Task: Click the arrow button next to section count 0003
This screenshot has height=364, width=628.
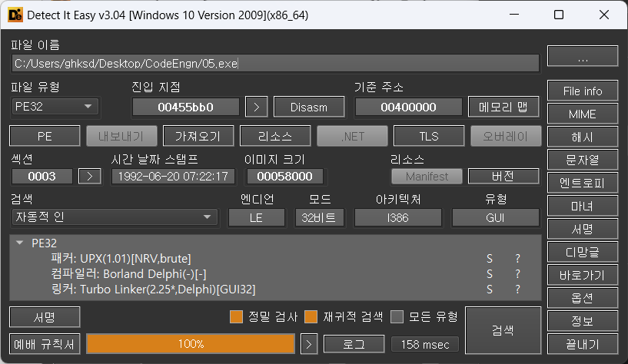Action: click(x=90, y=177)
